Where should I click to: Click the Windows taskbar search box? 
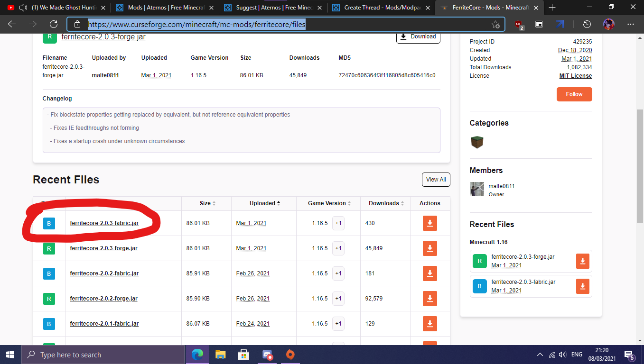[103, 355]
